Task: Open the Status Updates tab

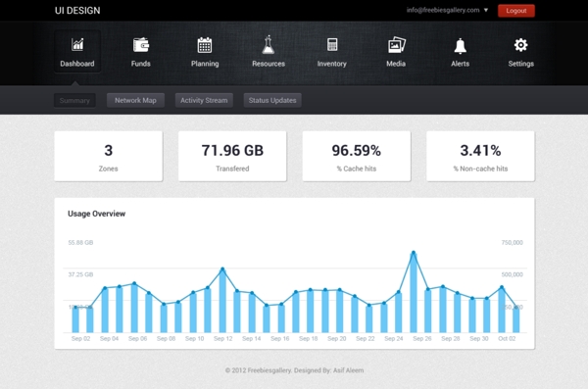Action: (x=272, y=100)
